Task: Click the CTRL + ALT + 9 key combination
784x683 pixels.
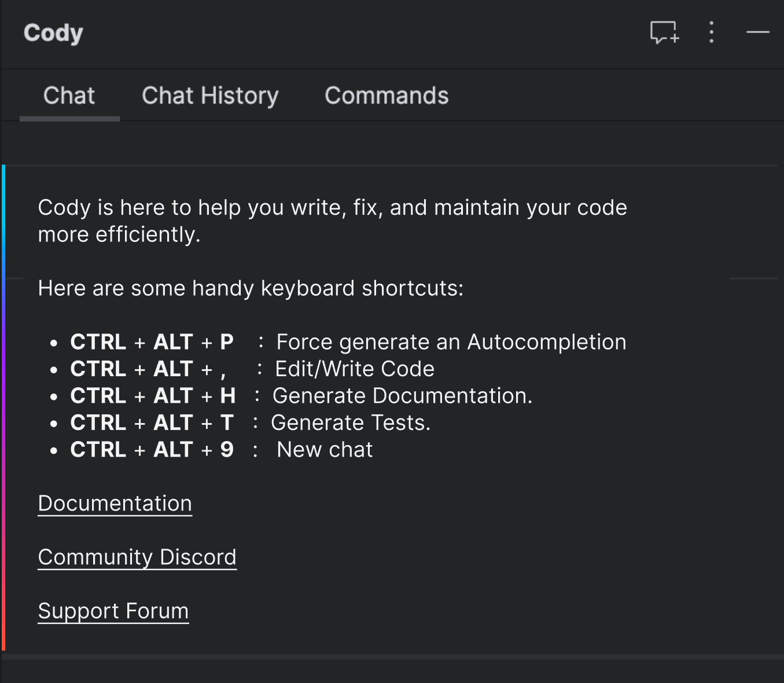Action: tap(152, 450)
